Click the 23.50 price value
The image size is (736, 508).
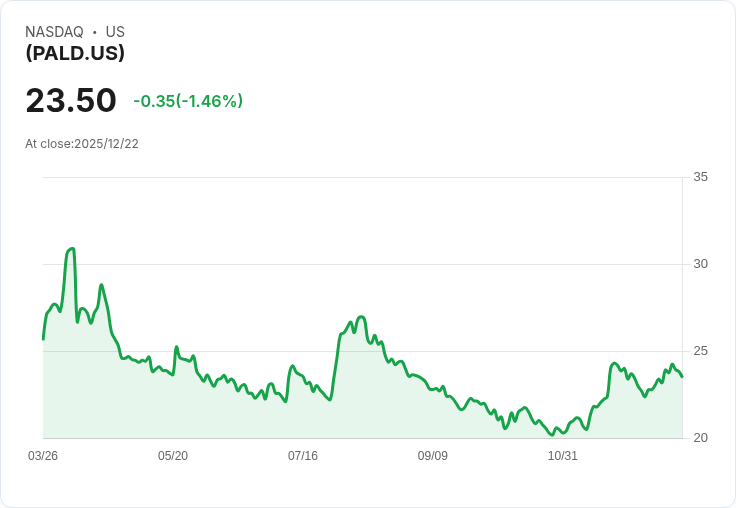point(71,101)
